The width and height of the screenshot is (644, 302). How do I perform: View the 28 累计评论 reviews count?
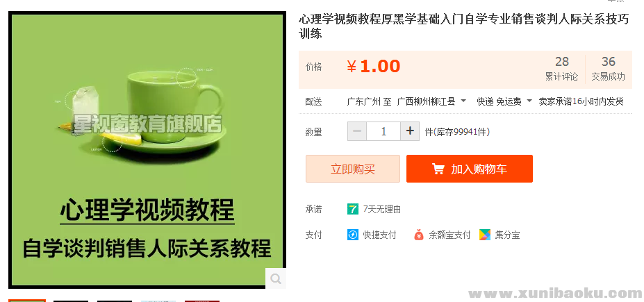[561, 69]
